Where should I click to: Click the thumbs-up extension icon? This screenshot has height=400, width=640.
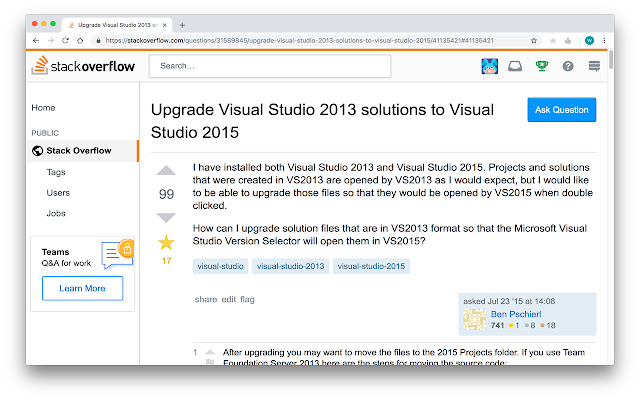point(568,40)
